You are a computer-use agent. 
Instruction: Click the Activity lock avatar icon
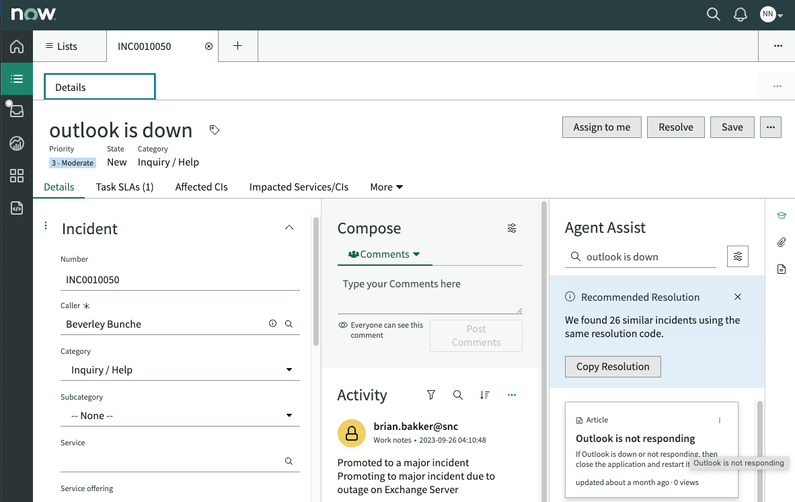pos(351,433)
